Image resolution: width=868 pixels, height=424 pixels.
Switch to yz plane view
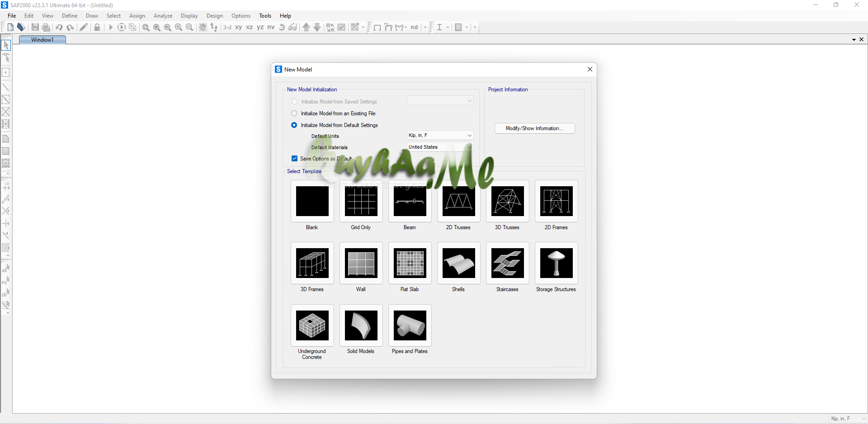tap(260, 27)
